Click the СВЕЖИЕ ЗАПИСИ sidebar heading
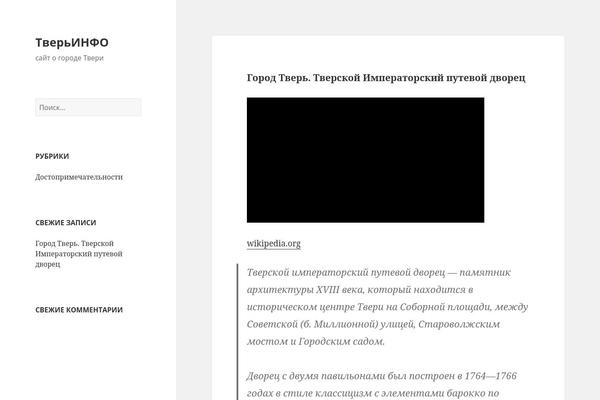Viewport: 600px width, 400px height. point(66,222)
